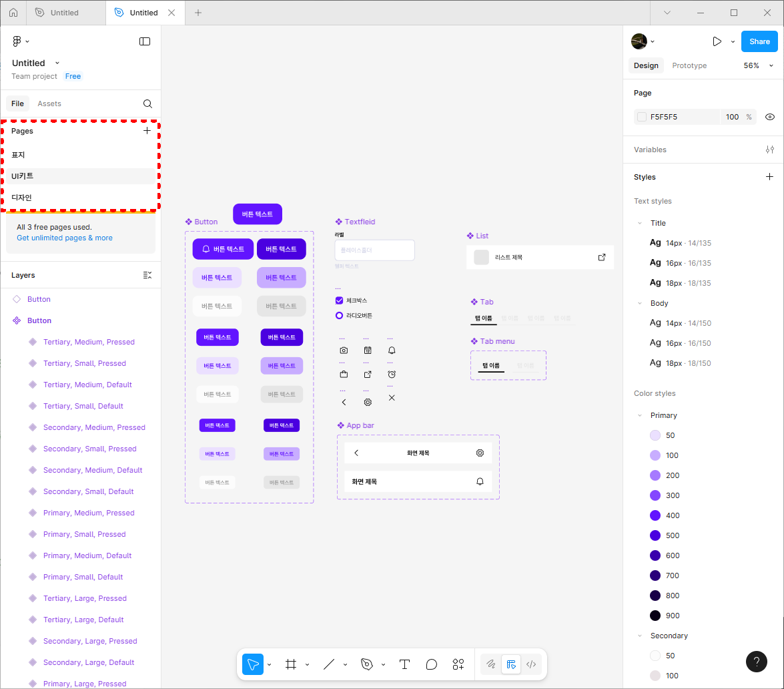Search the file with magnifier icon

click(x=147, y=103)
